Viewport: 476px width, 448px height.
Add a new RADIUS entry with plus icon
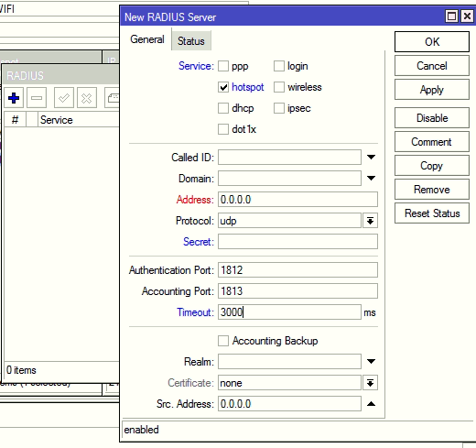(x=14, y=98)
